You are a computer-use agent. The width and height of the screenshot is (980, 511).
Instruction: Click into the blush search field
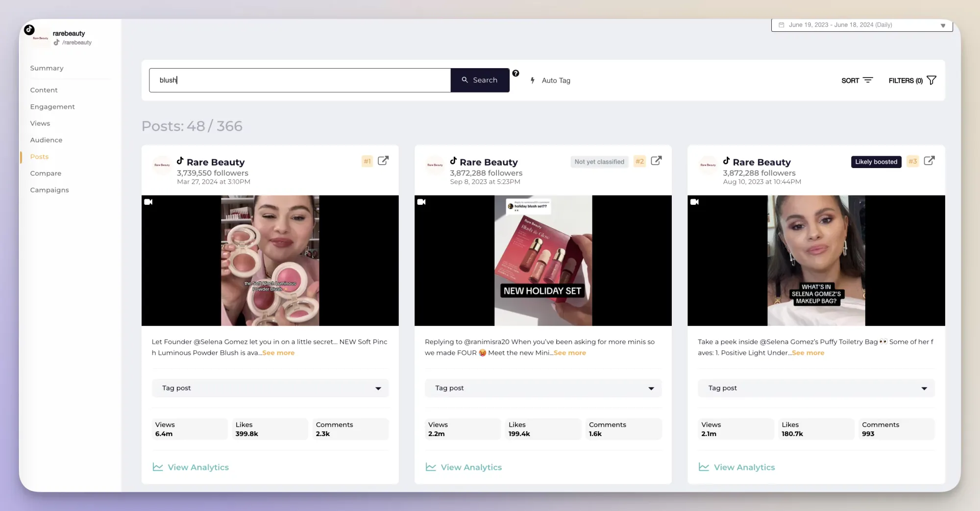[300, 80]
